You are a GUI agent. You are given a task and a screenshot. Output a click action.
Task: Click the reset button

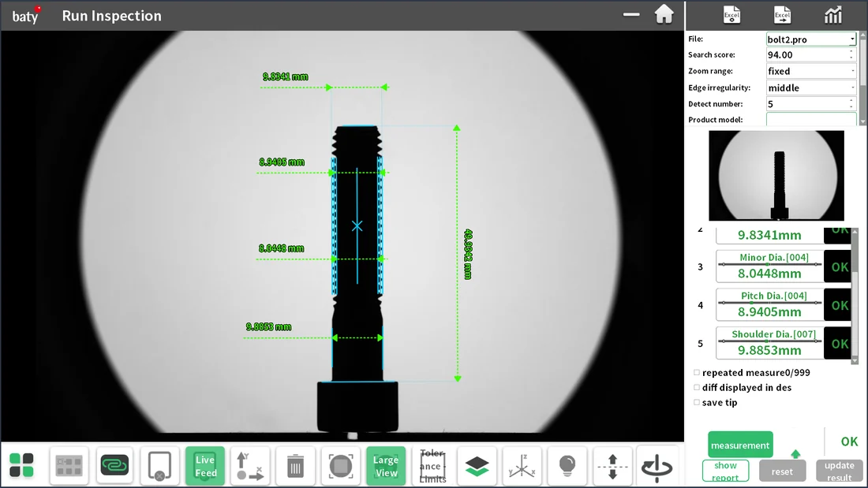(782, 471)
